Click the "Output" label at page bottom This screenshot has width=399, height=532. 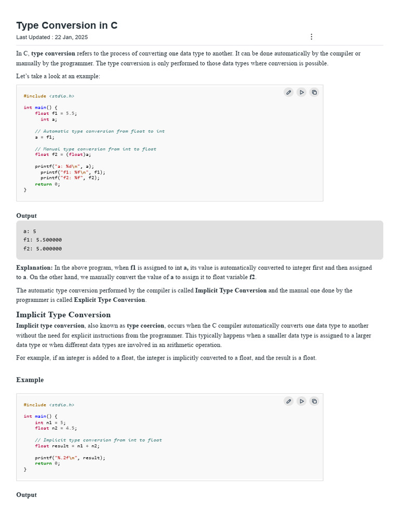click(26, 495)
